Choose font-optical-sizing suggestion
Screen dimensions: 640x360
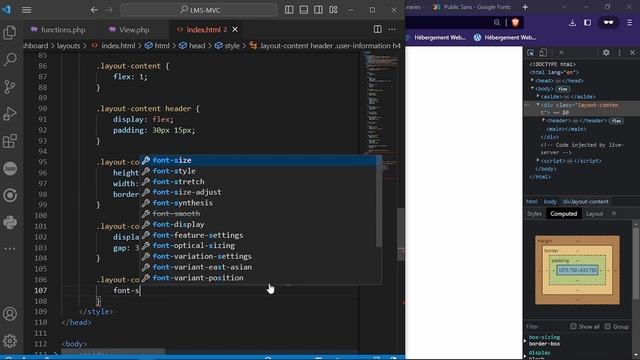coord(258,246)
